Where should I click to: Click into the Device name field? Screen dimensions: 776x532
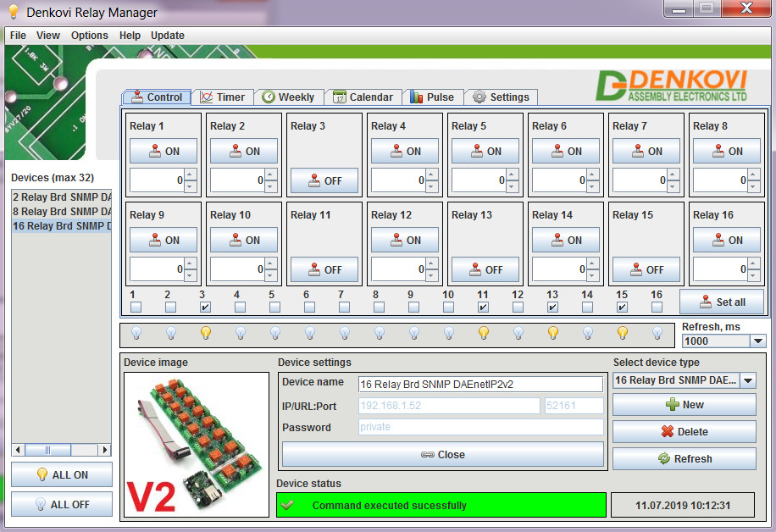pyautogui.click(x=480, y=384)
